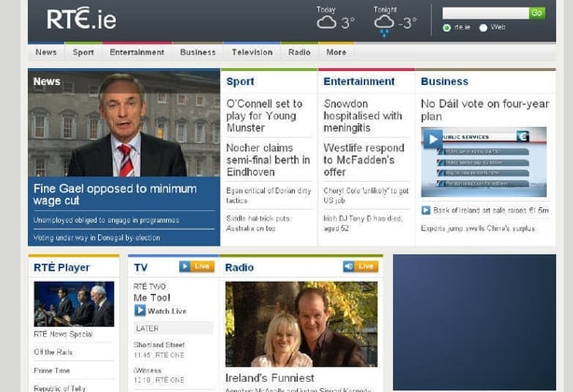Click the search input field
Screen dimensions: 573x392
tap(485, 13)
